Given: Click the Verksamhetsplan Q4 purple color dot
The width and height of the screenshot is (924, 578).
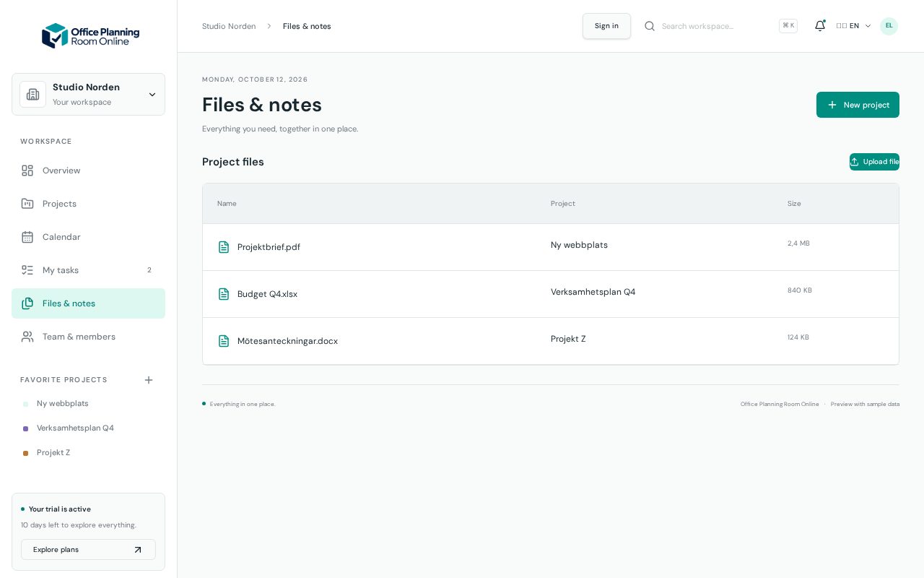Looking at the screenshot, I should point(26,429).
